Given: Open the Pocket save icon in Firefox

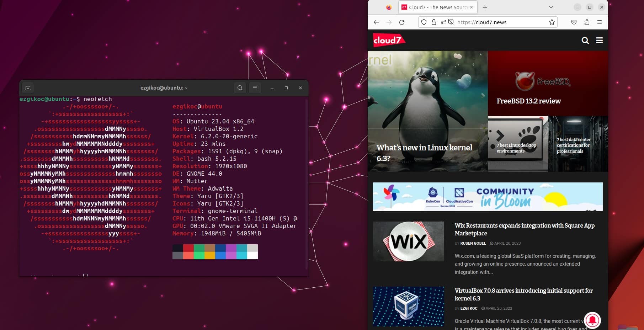Looking at the screenshot, I should point(574,22).
